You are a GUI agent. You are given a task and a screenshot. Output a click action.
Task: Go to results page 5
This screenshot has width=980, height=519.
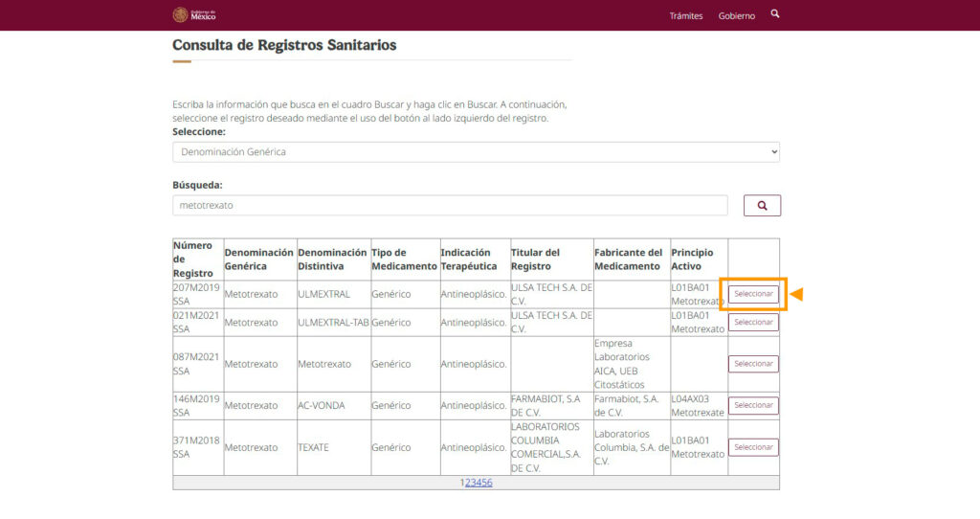click(484, 483)
